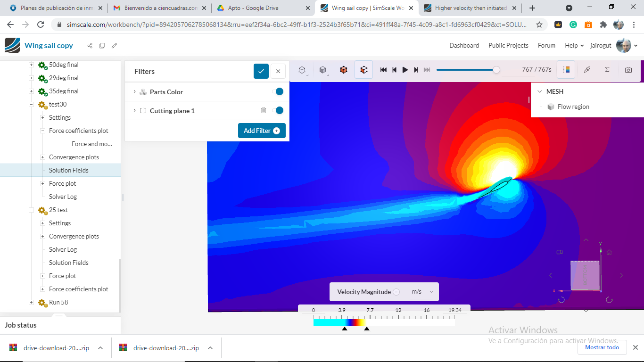Take a viewer screenshot with camera icon
The width and height of the screenshot is (644, 362).
(x=628, y=70)
